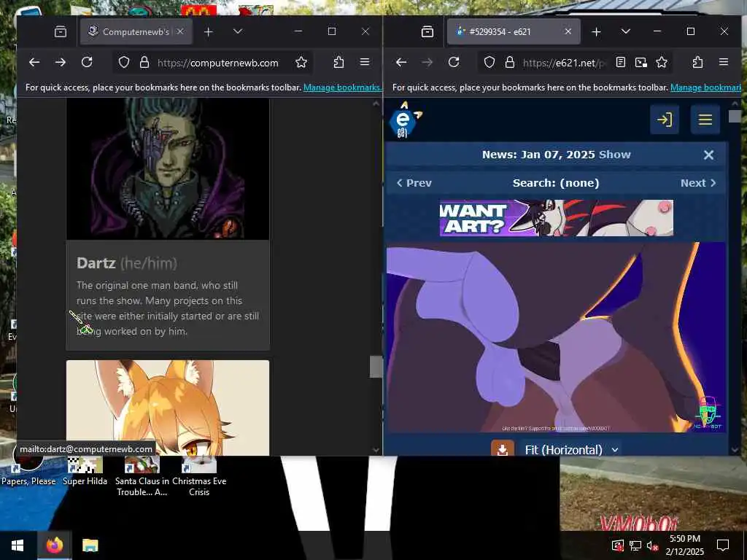Image resolution: width=747 pixels, height=560 pixels.
Task: Go back in the e621 window
Action: point(401,63)
